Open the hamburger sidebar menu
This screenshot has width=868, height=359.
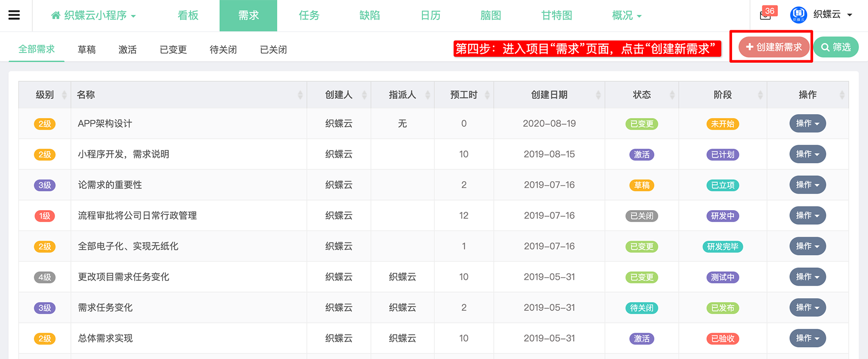coord(14,15)
